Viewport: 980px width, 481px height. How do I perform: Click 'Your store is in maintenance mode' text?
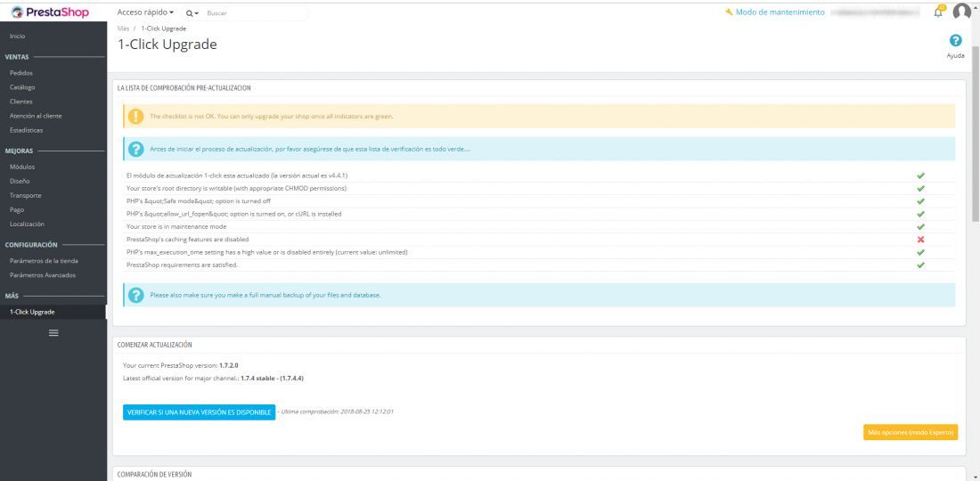click(176, 227)
